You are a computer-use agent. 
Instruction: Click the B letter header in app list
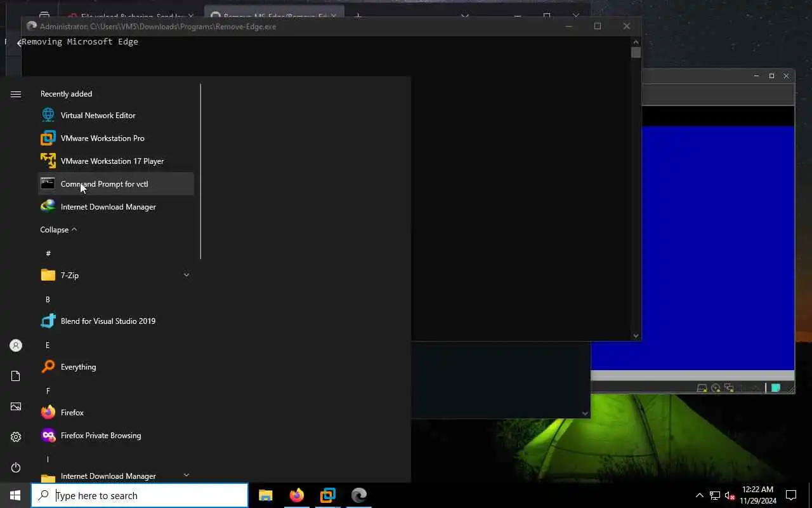(48, 299)
